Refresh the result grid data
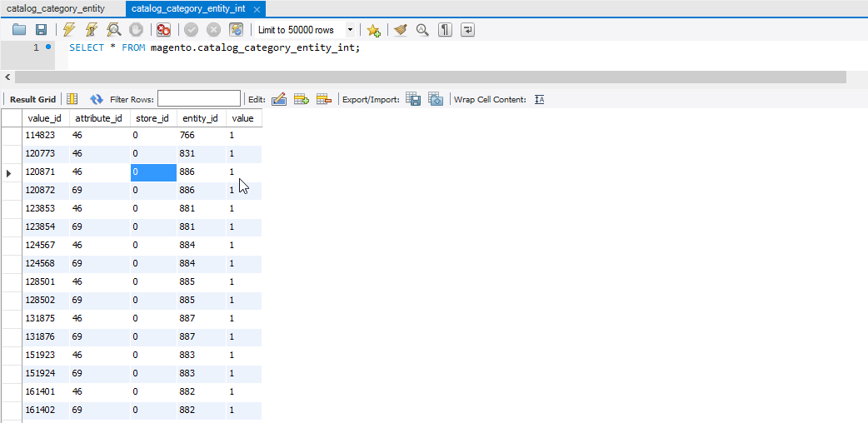Viewport: 868px width, 423px height. click(97, 99)
